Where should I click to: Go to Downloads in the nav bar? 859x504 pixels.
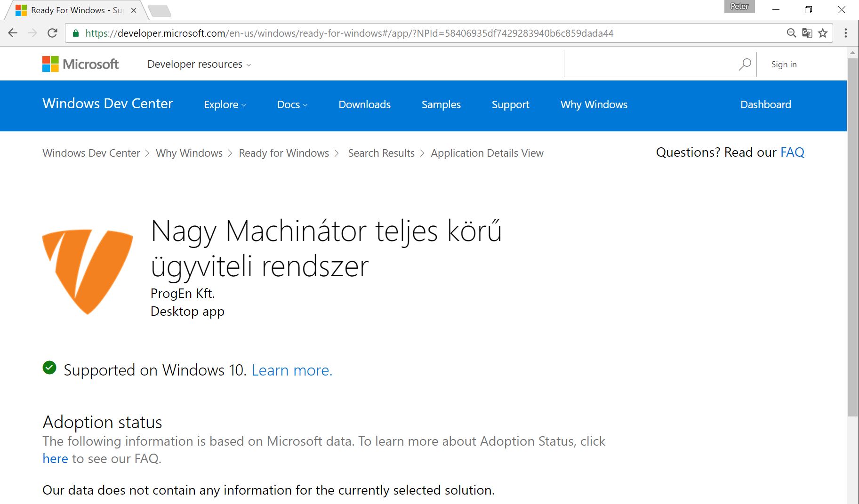point(364,104)
